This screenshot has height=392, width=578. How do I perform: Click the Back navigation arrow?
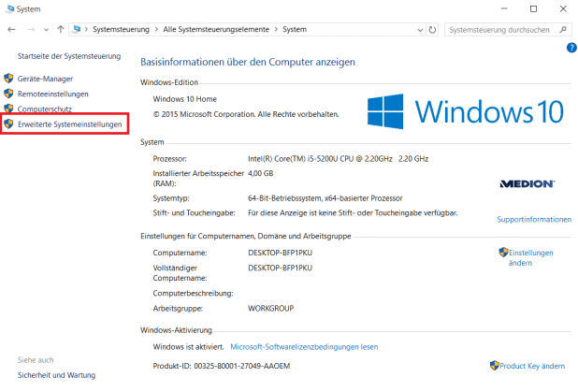(11, 30)
